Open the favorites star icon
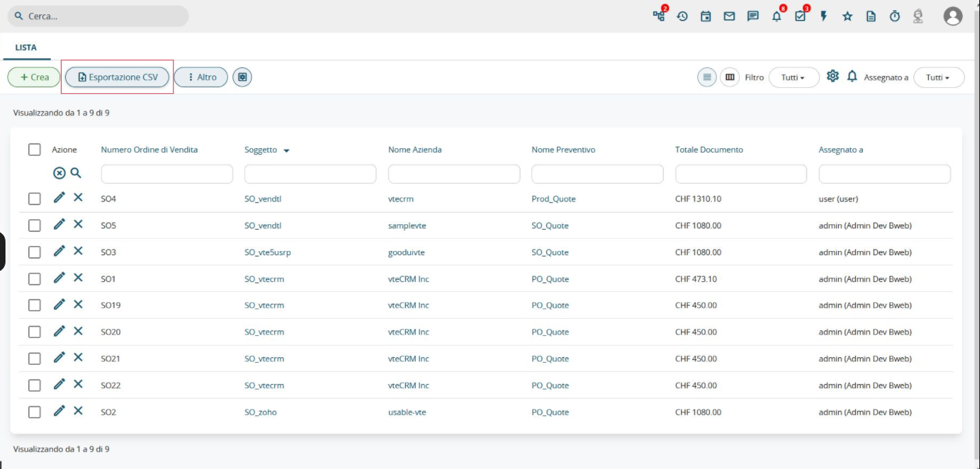The image size is (980, 469). [848, 16]
